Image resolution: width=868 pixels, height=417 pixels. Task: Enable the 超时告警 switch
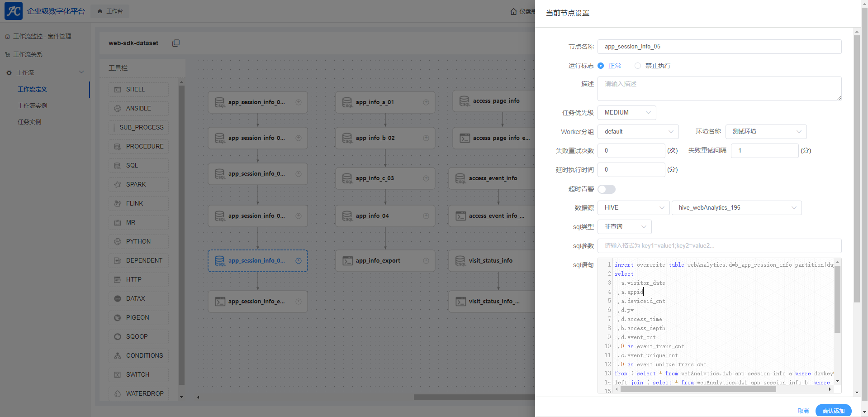(x=607, y=189)
